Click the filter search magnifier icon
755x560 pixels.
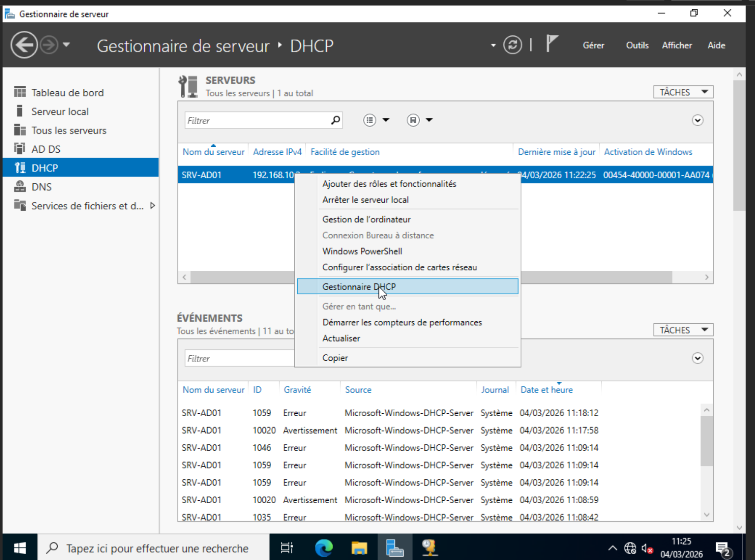coord(336,120)
